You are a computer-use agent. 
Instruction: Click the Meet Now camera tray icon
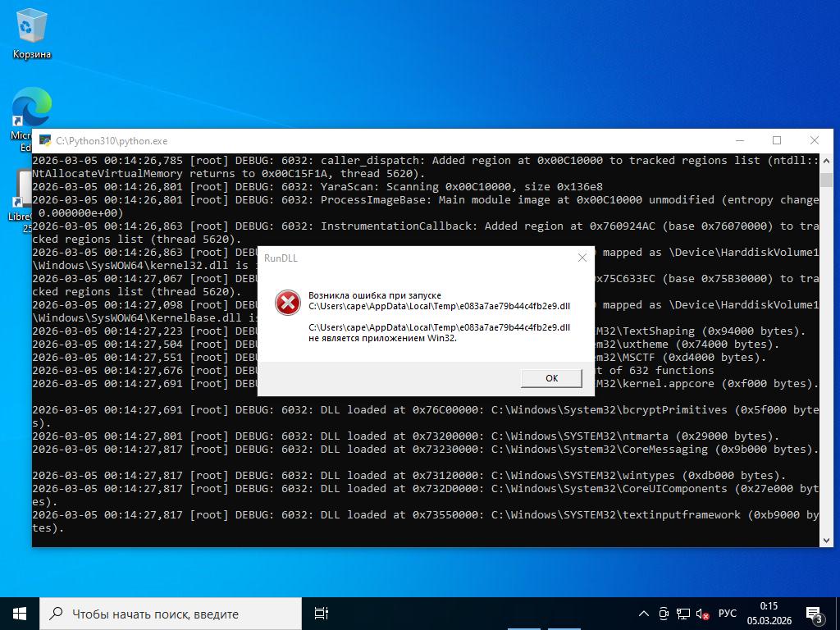[x=664, y=614]
